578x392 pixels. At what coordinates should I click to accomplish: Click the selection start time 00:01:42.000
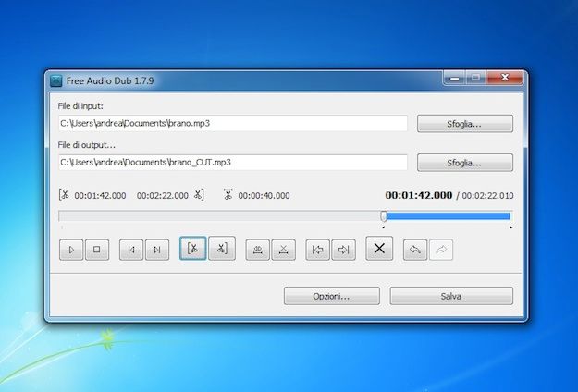click(x=100, y=196)
